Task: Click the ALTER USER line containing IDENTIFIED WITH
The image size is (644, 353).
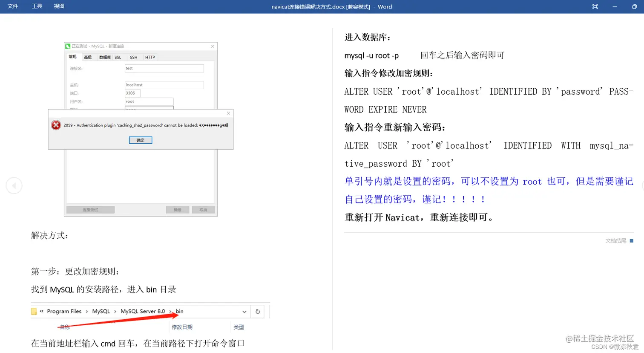Action: click(x=489, y=146)
